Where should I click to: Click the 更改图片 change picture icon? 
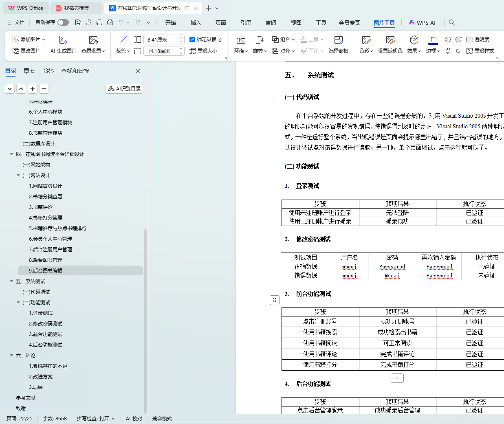pos(16,51)
